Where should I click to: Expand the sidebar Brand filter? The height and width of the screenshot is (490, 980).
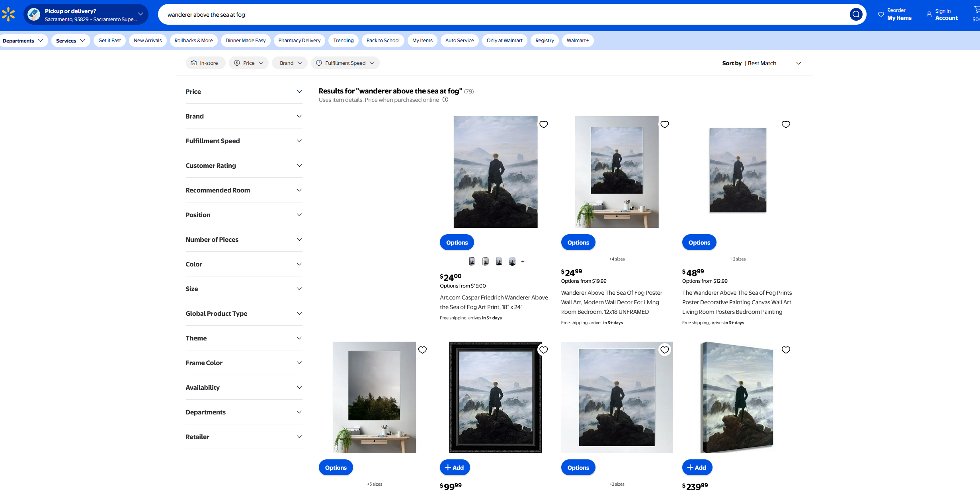click(x=244, y=116)
